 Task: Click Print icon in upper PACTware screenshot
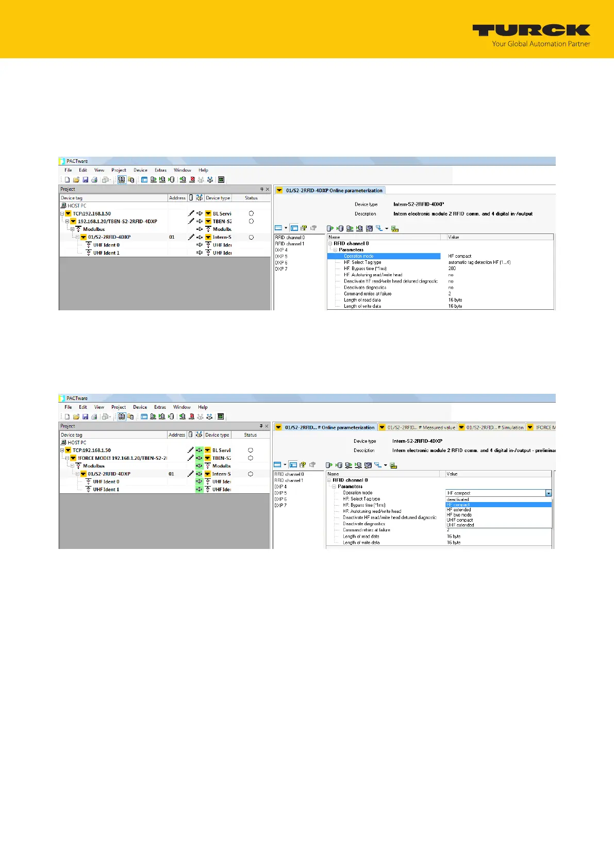[94, 180]
